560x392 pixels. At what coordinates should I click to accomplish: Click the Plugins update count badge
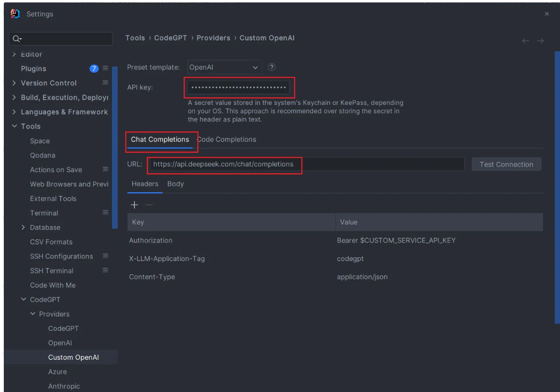click(x=94, y=68)
